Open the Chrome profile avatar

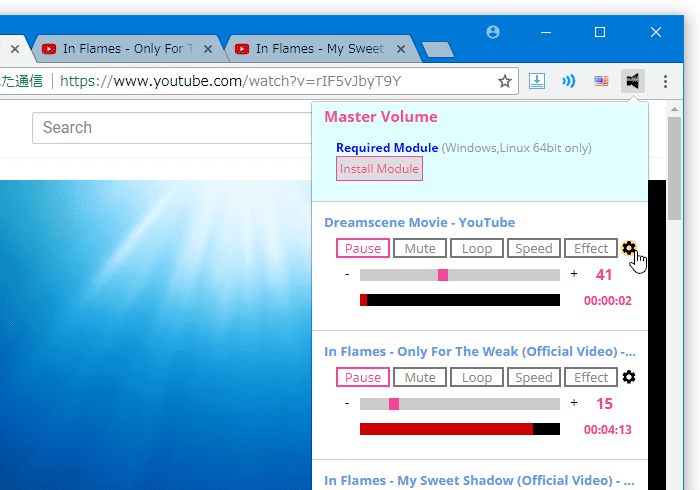pos(493,32)
